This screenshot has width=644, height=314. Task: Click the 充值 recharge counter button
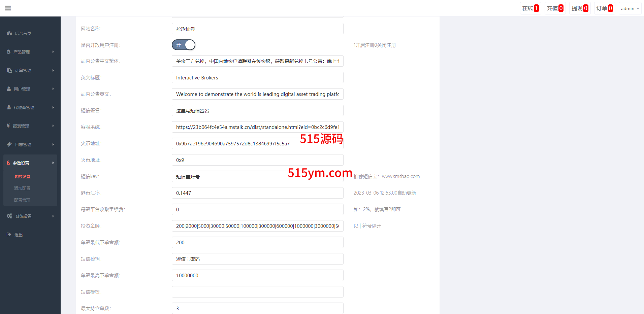(x=555, y=8)
